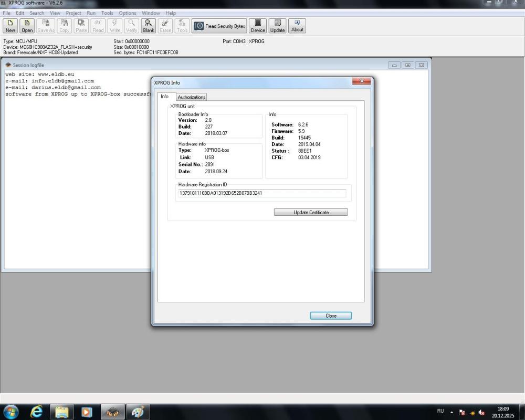Click the build value 15445
The width and height of the screenshot is (525, 420).
tap(304, 138)
